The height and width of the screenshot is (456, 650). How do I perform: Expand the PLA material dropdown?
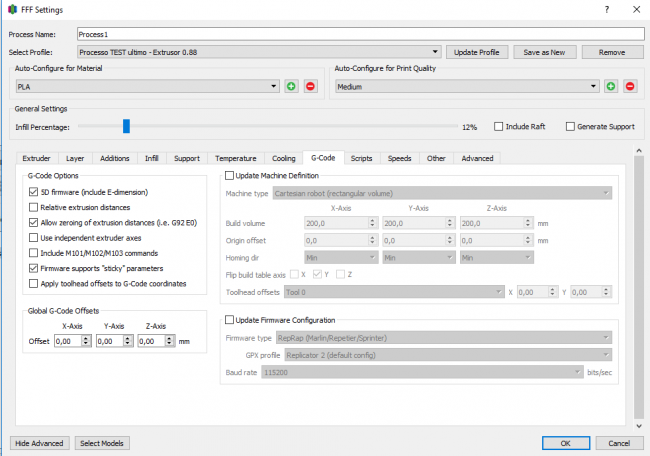(146, 87)
